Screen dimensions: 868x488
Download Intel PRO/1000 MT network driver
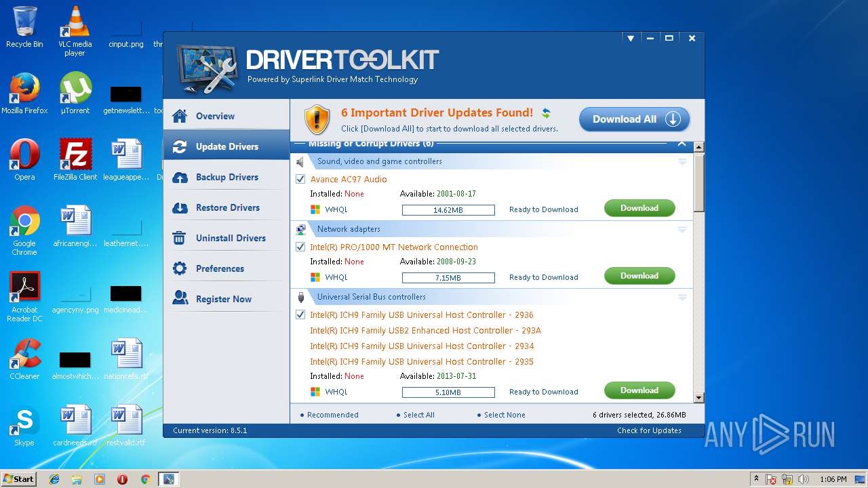click(x=639, y=276)
